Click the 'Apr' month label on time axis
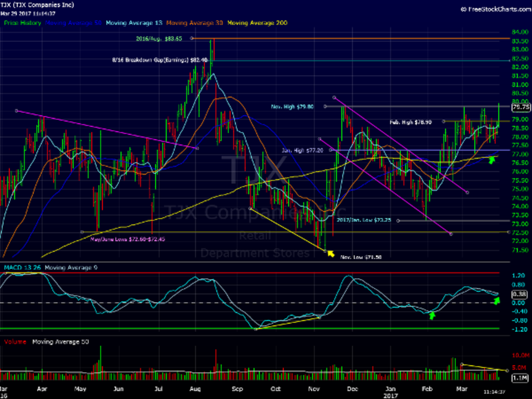The width and height of the screenshot is (532, 399). 43,389
